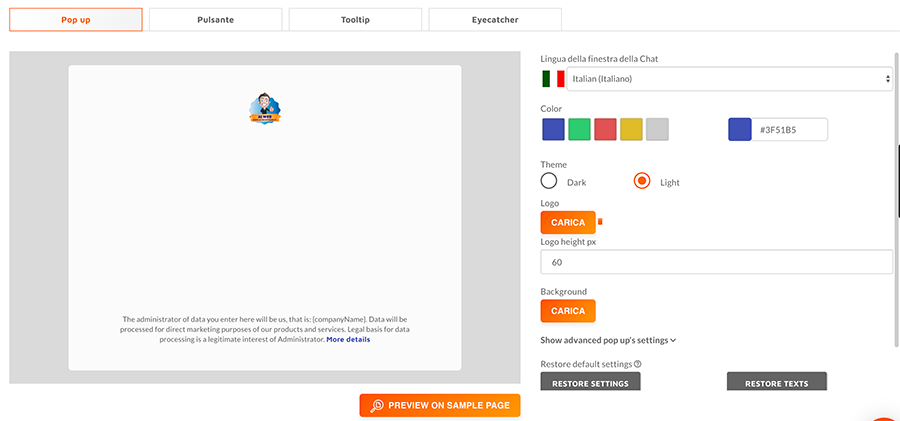The height and width of the screenshot is (421, 900).
Task: Upload background with the Carica button
Action: coord(568,311)
